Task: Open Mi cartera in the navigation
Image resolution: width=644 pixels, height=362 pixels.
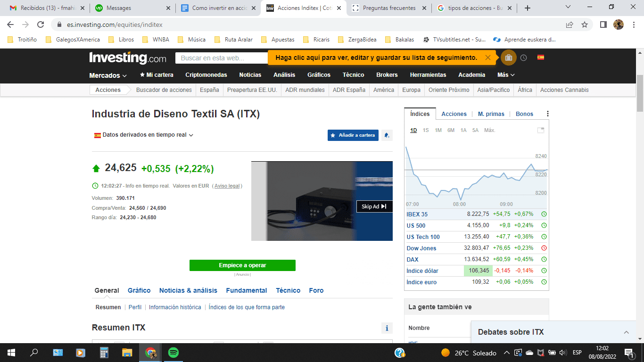Action: 157,75
